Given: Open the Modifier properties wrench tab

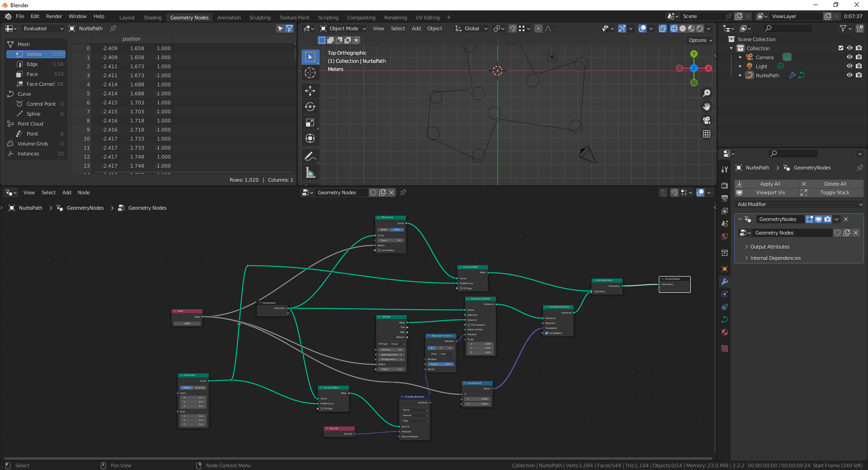Looking at the screenshot, I should point(725,282).
